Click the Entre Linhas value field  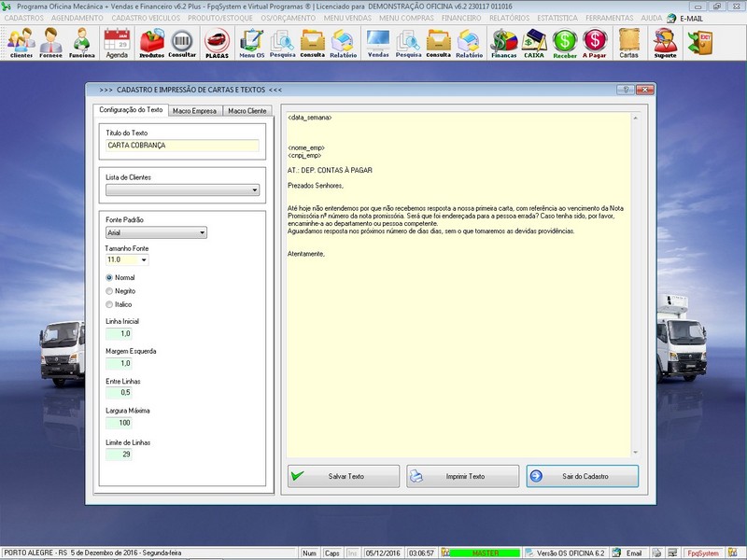pyautogui.click(x=119, y=393)
